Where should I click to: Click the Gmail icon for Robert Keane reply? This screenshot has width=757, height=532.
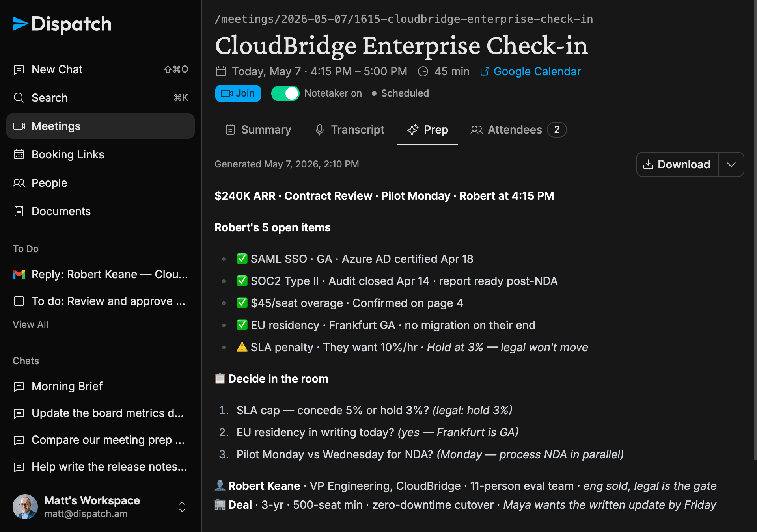point(19,274)
